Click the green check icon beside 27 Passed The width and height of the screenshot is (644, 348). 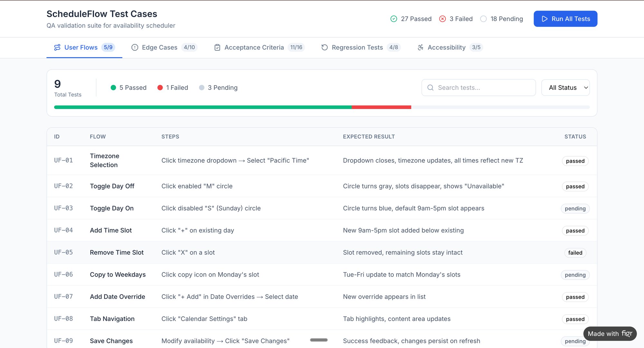coord(393,19)
